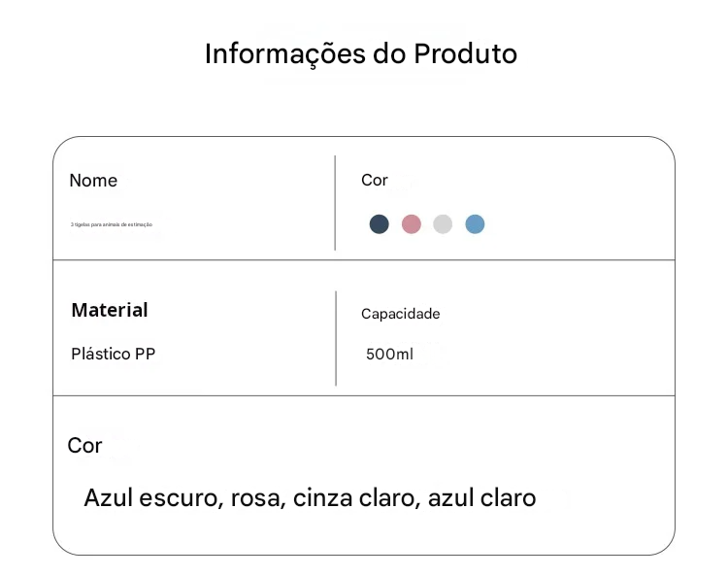Click the bold "Material" label
Image resolution: width=728 pixels, height=577 pixels.
coord(110,310)
